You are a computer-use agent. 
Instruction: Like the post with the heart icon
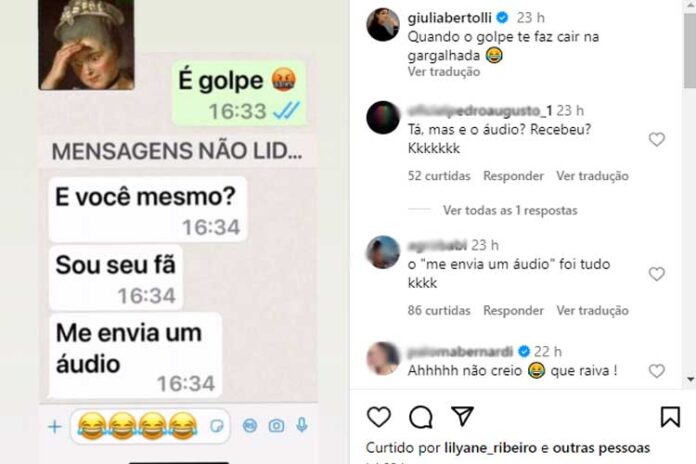[x=379, y=417]
